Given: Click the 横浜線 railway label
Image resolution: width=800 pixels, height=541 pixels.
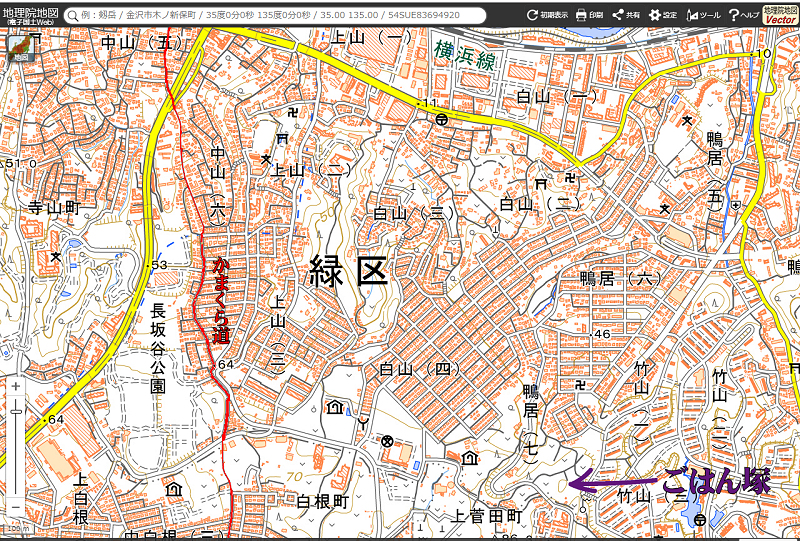Looking at the screenshot, I should 464,56.
